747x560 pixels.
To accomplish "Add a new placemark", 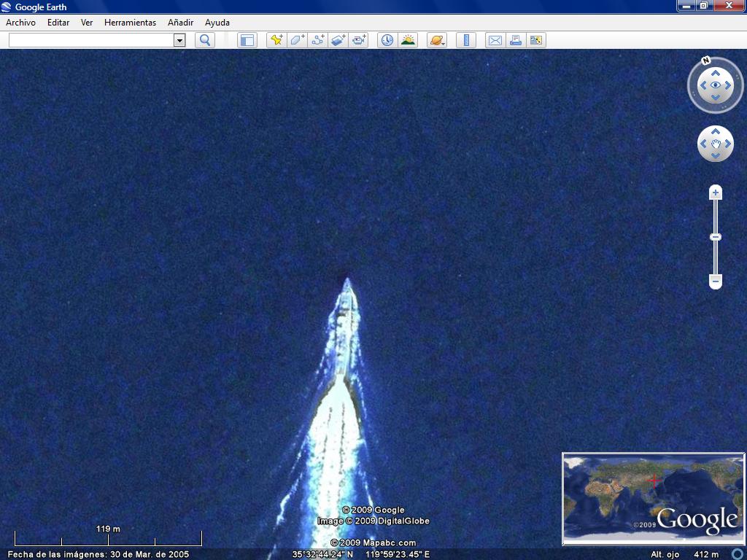I will coord(276,40).
